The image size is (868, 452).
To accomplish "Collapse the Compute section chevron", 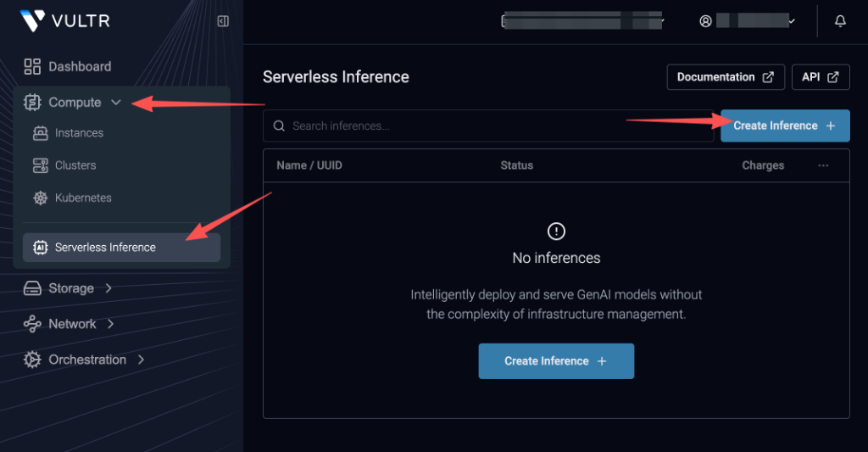I will 115,103.
